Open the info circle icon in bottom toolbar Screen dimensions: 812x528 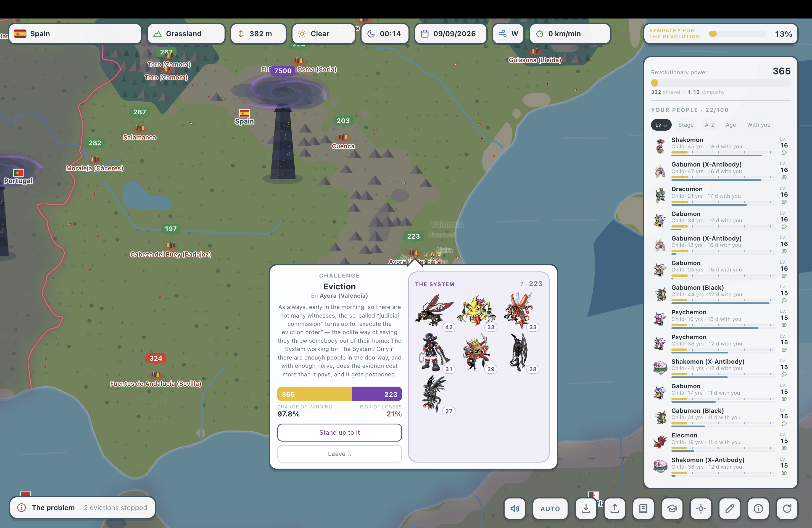(758, 509)
